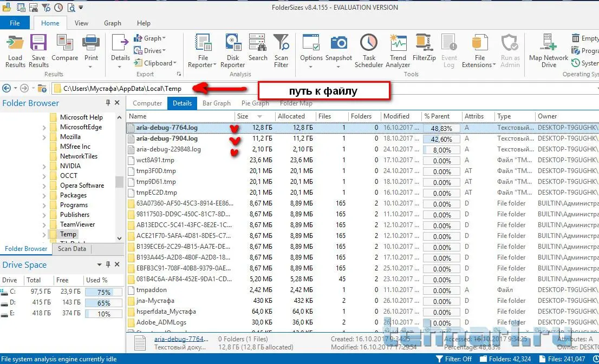Select the Opera Software folder
This screenshot has width=599, height=364.
(x=82, y=186)
